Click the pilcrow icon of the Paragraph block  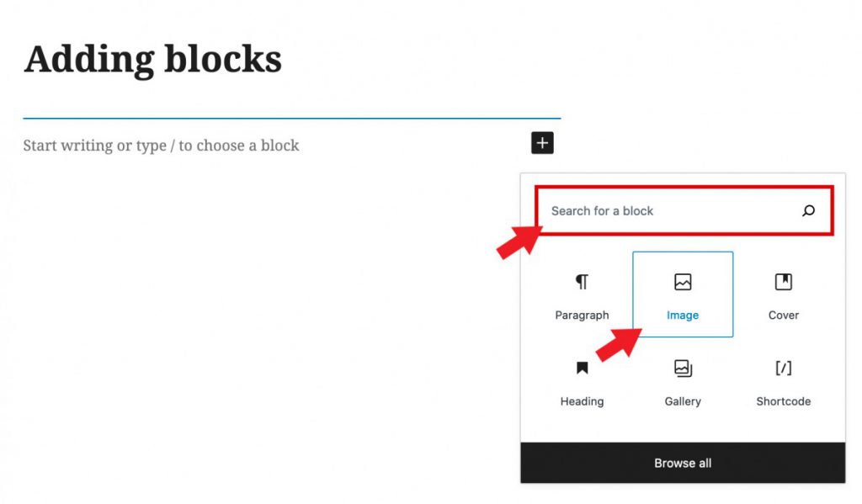pyautogui.click(x=582, y=281)
